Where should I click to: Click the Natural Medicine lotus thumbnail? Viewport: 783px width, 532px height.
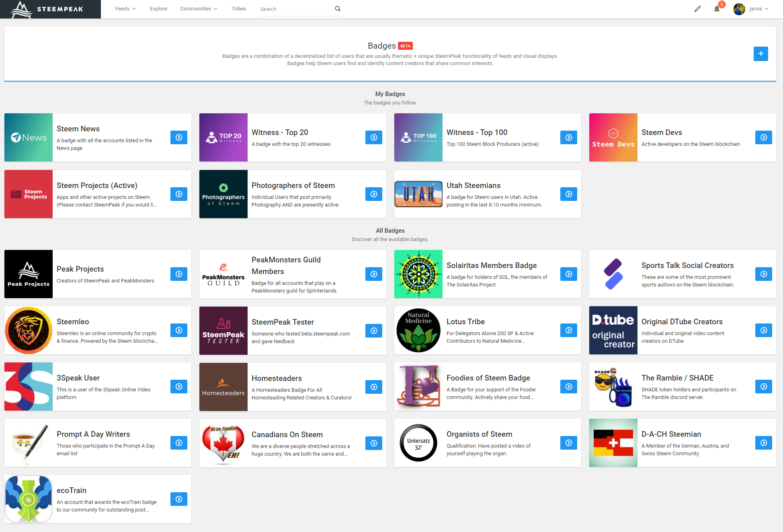tap(418, 330)
